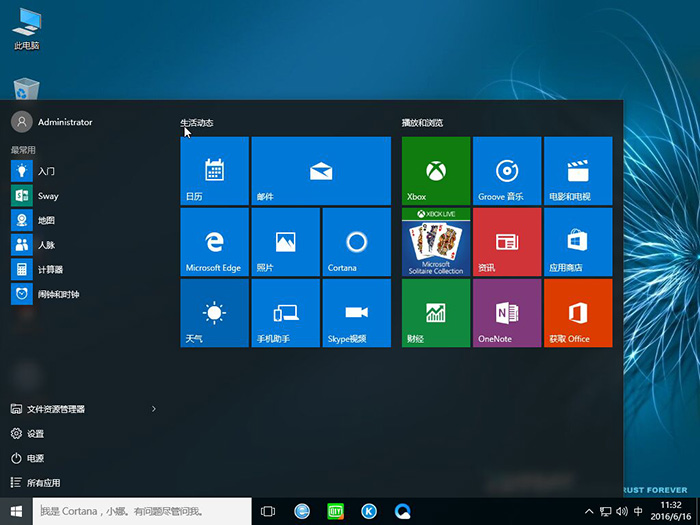This screenshot has height=525, width=700.
Task: Open the Mail (邮件) tile
Action: point(320,171)
